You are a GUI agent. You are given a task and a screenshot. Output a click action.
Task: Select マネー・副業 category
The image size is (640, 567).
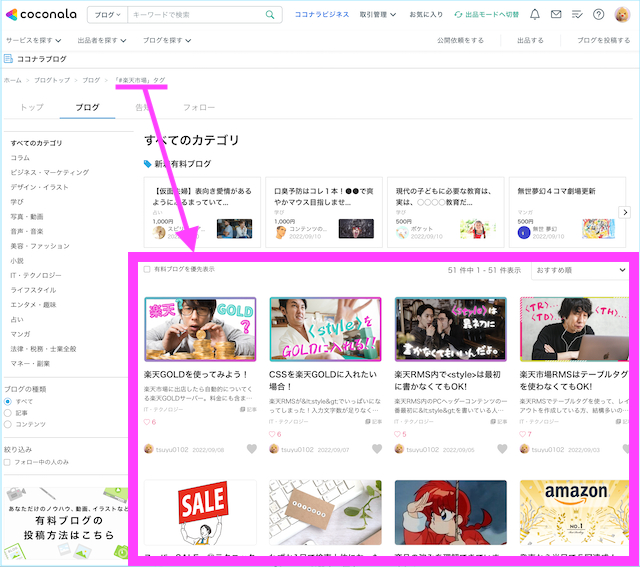point(30,363)
